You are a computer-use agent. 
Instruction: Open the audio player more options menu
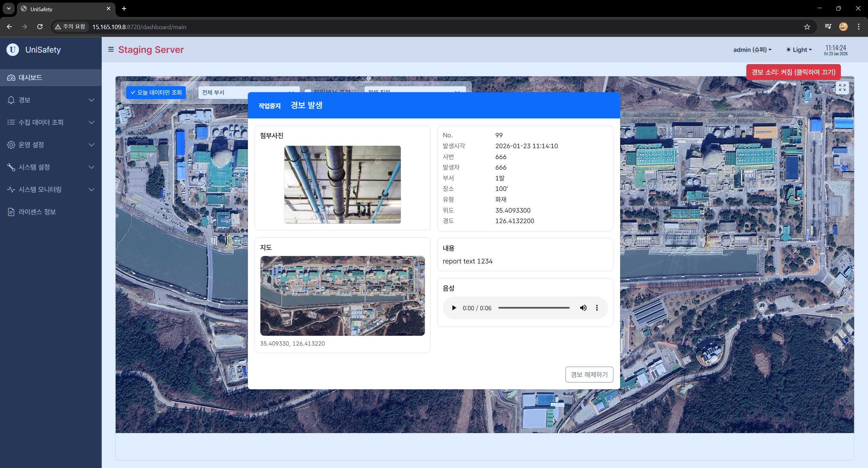click(597, 308)
